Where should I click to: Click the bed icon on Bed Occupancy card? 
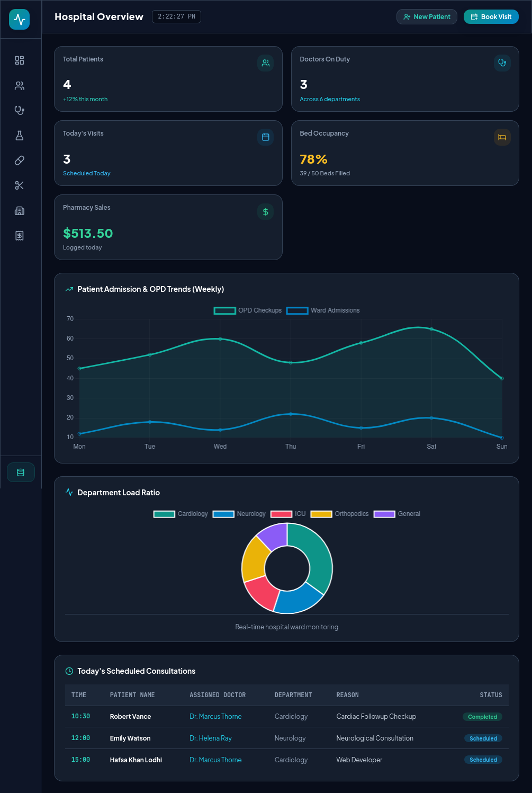[502, 137]
